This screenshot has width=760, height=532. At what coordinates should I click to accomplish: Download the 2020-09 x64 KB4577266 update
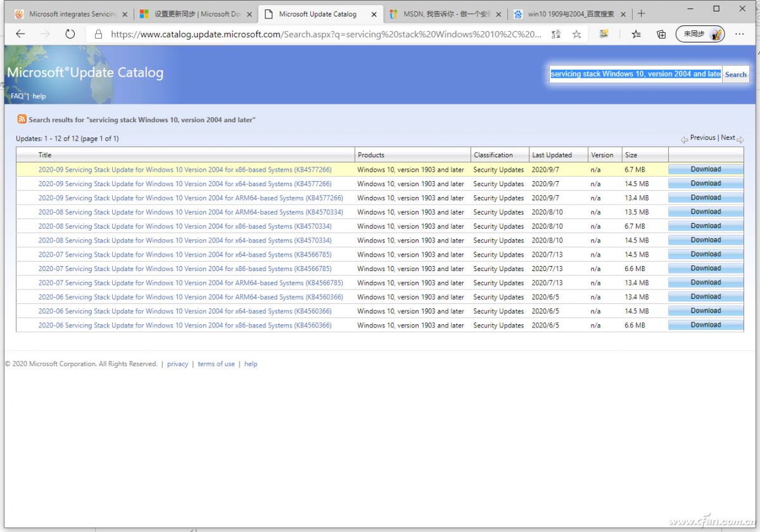pos(706,184)
